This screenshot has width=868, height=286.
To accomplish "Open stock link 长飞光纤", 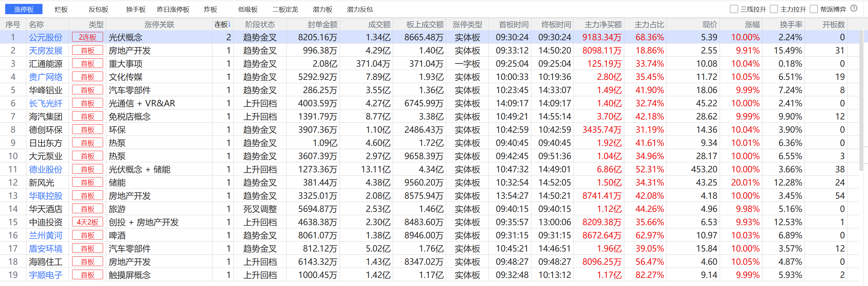I will [45, 103].
